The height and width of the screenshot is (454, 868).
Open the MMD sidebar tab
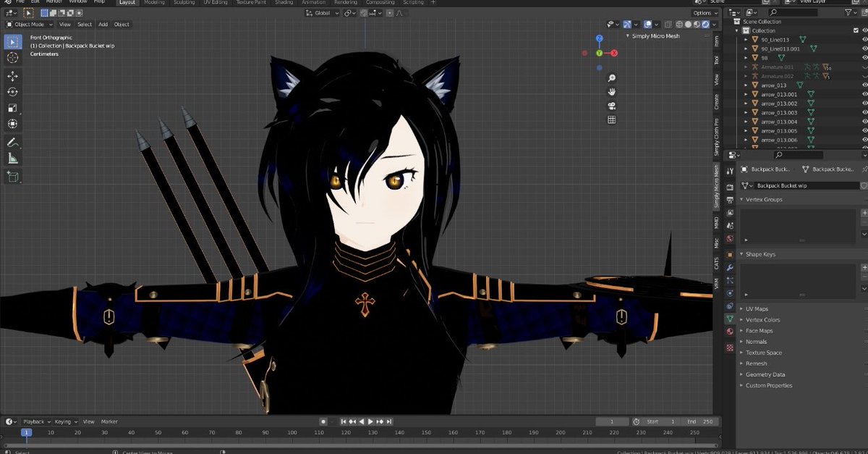coord(717,222)
